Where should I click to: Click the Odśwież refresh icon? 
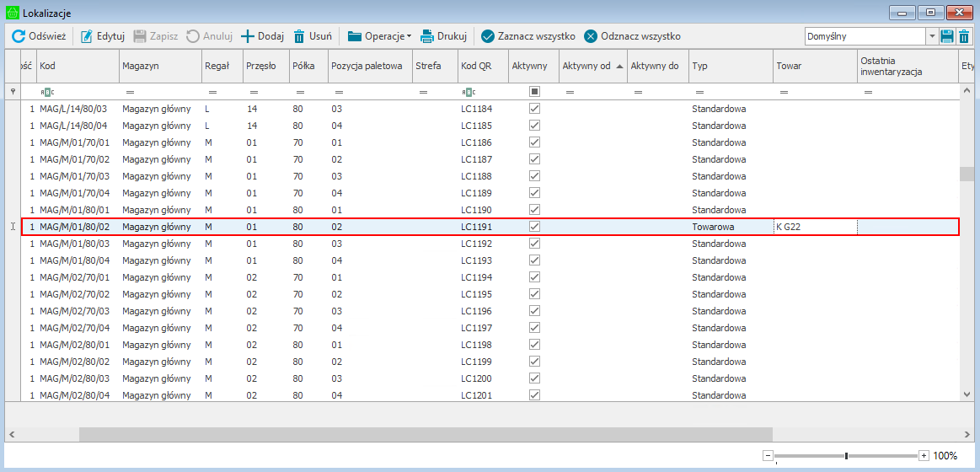coord(19,36)
